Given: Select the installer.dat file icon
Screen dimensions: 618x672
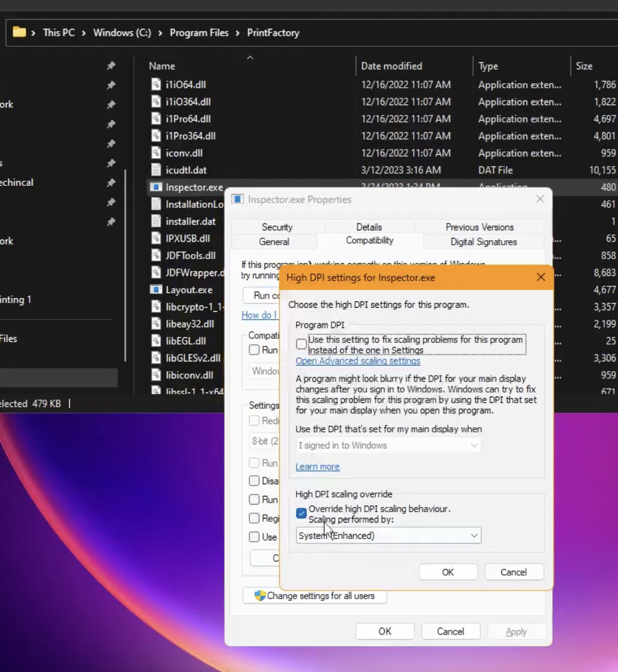Looking at the screenshot, I should [156, 221].
